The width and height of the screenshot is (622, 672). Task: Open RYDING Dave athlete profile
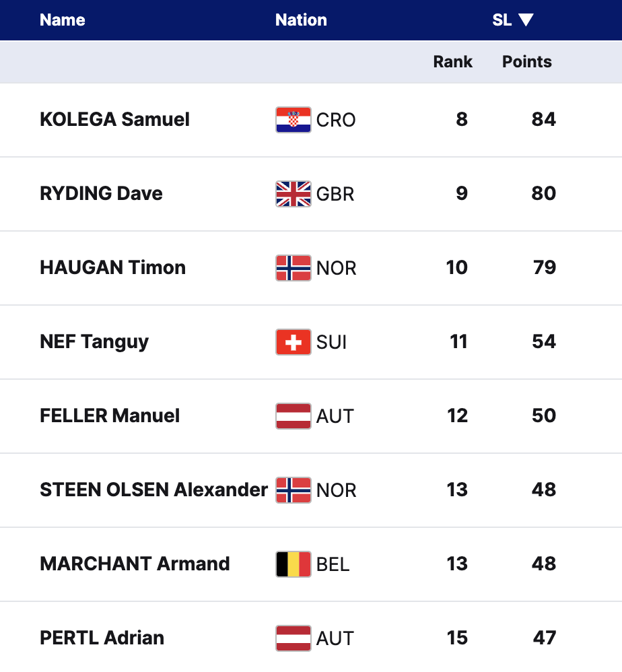coord(101,194)
